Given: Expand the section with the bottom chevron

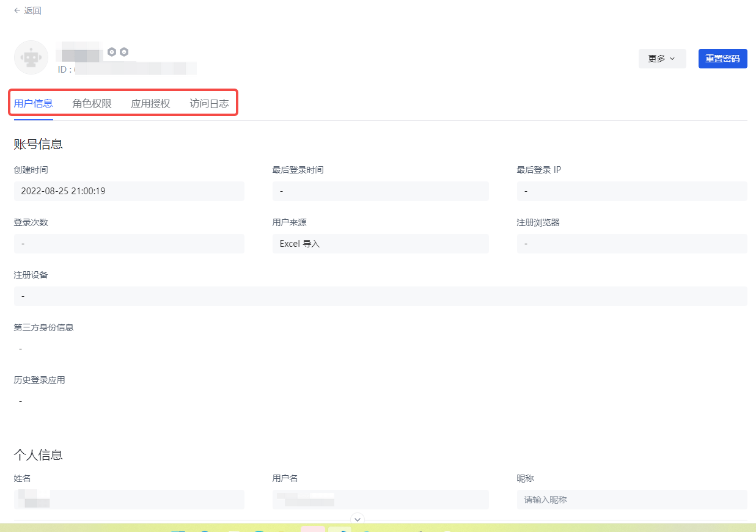Looking at the screenshot, I should coord(358,519).
